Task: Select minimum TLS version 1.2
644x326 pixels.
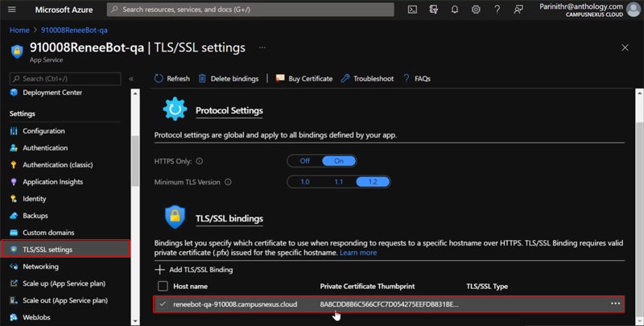Action: tap(373, 181)
